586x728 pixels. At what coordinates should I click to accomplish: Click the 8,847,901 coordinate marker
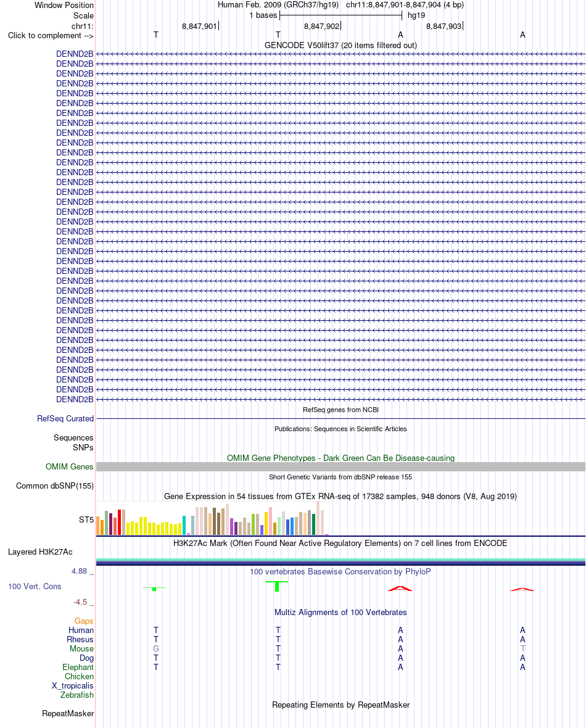pos(199,26)
